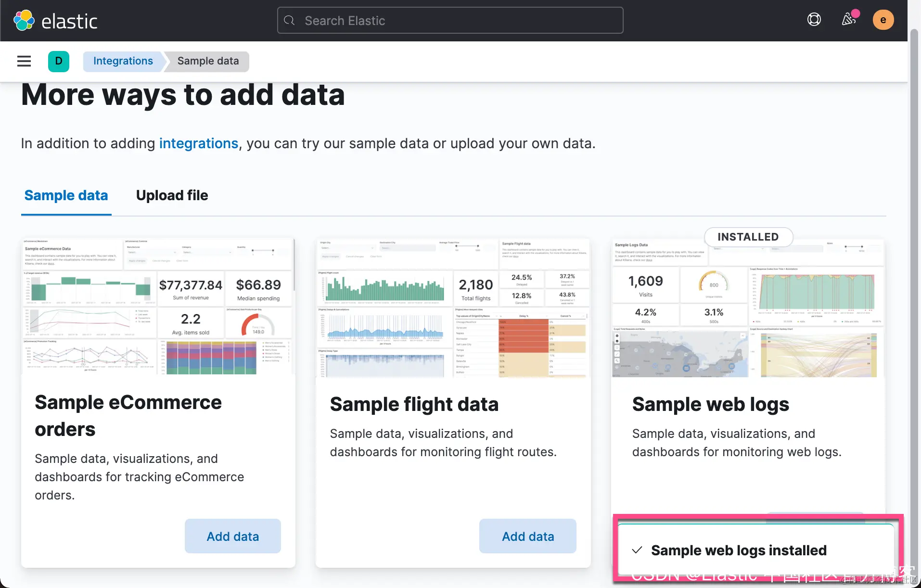Click the D space selector badge
Screen dimensions: 921x588
(59, 61)
